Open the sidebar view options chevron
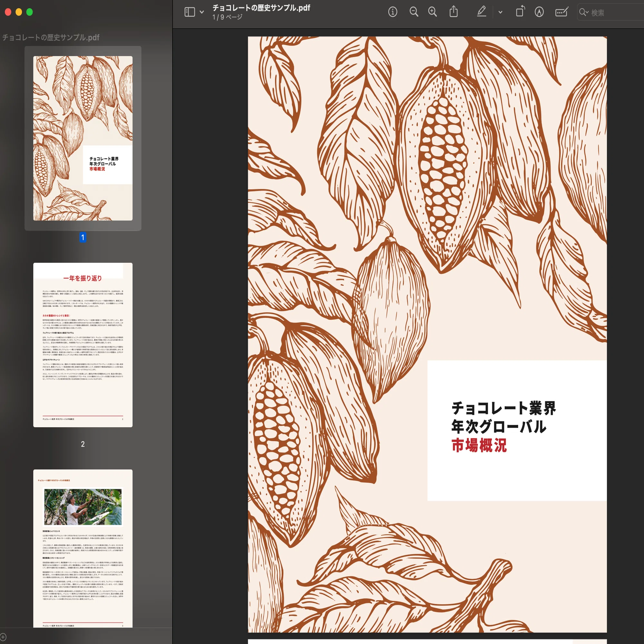 point(202,12)
